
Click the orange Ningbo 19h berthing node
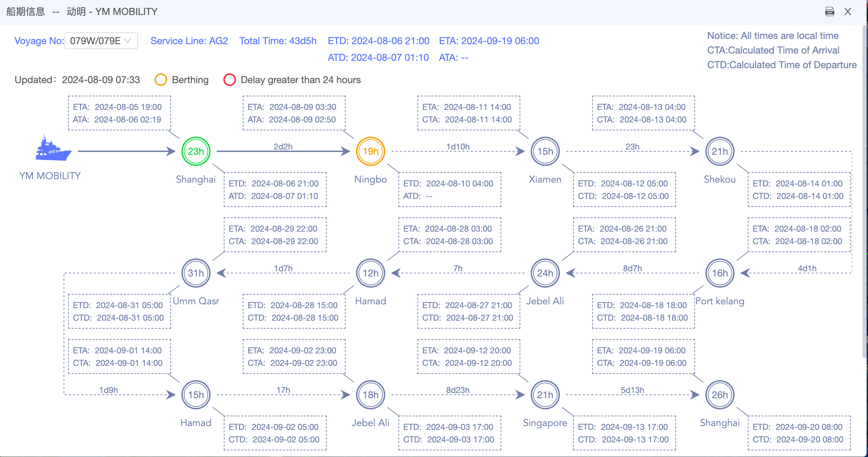(x=370, y=151)
